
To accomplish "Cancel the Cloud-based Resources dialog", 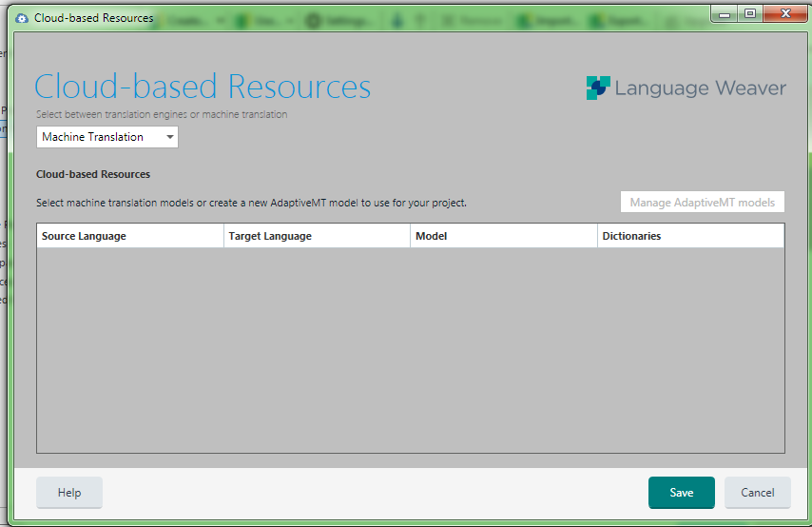I will pyautogui.click(x=757, y=493).
